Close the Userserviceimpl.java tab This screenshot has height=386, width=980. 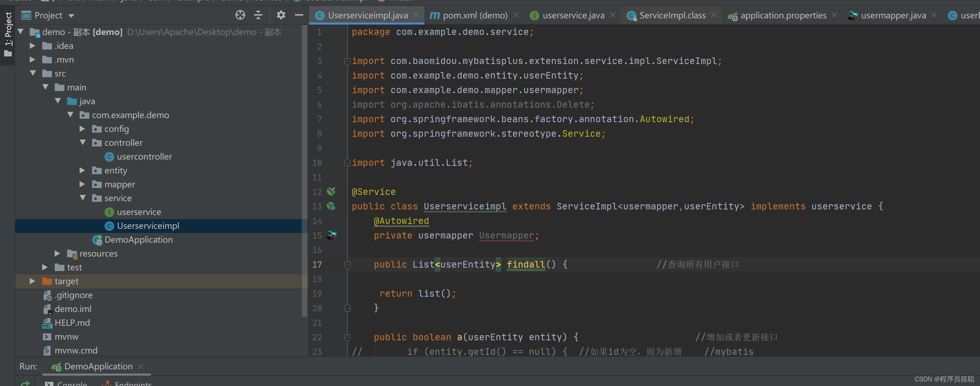(x=416, y=15)
